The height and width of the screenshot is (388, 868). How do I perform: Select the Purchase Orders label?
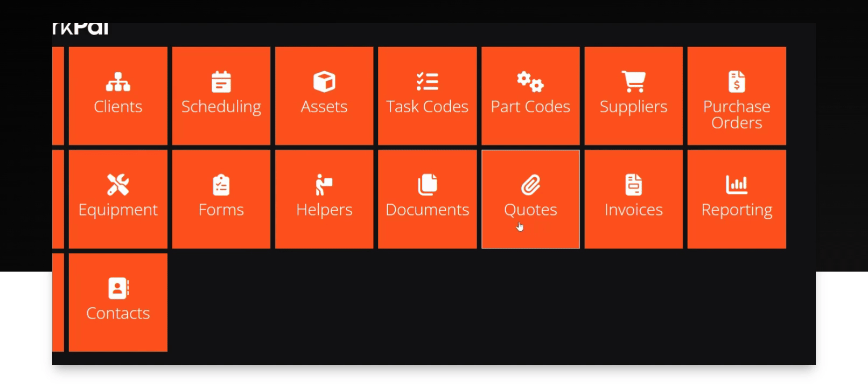(737, 115)
